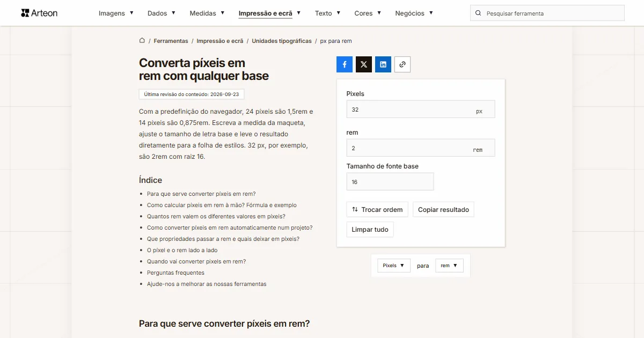Go to 'Que propriedades passar a rem'
644x338 pixels.
[223, 239]
